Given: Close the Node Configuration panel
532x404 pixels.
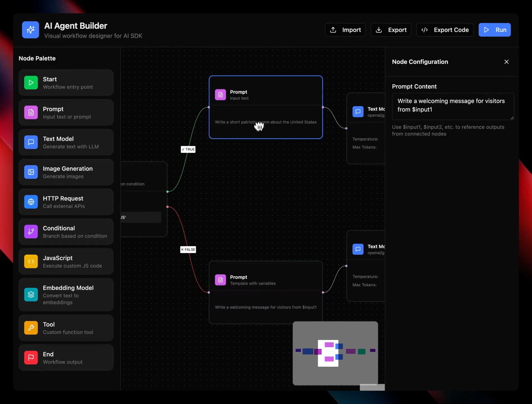Looking at the screenshot, I should [506, 62].
